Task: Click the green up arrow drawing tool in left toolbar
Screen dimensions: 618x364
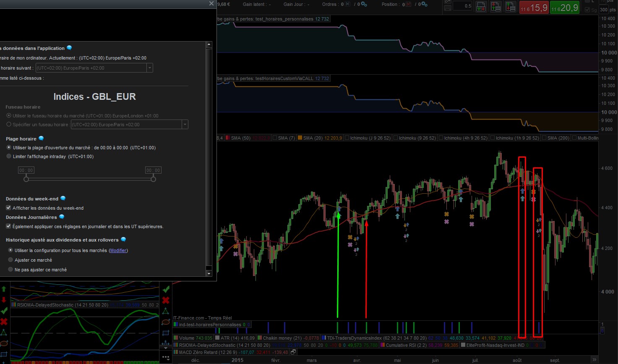Action: [x=4, y=289]
